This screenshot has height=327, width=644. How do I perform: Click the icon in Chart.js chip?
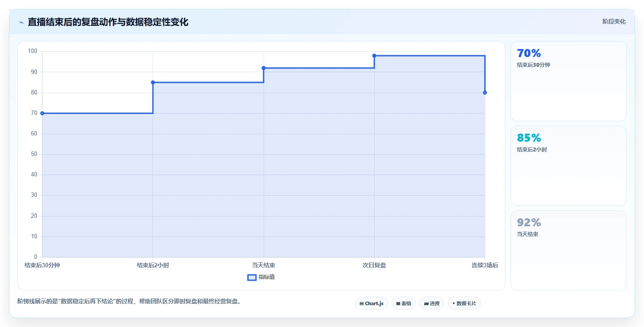tap(361, 303)
